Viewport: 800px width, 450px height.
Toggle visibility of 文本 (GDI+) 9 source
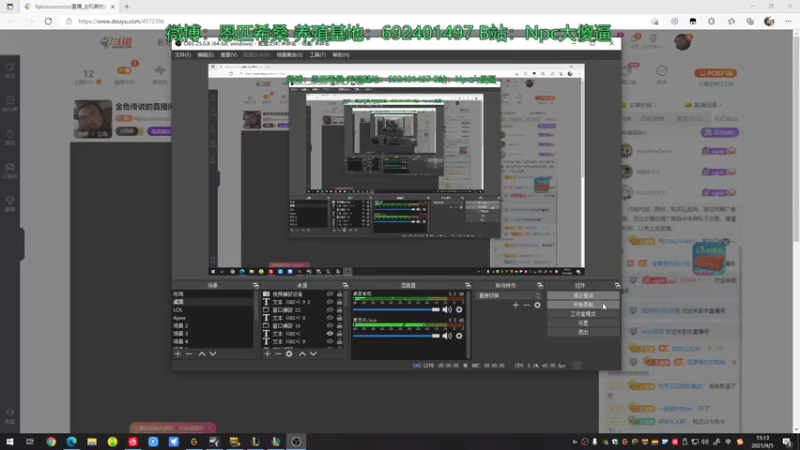coord(330,341)
